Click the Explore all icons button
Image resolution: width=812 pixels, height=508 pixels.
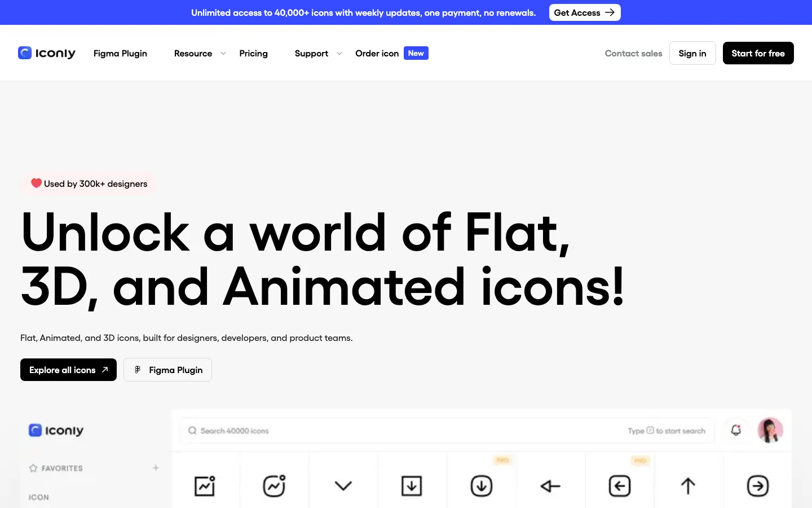pos(68,370)
